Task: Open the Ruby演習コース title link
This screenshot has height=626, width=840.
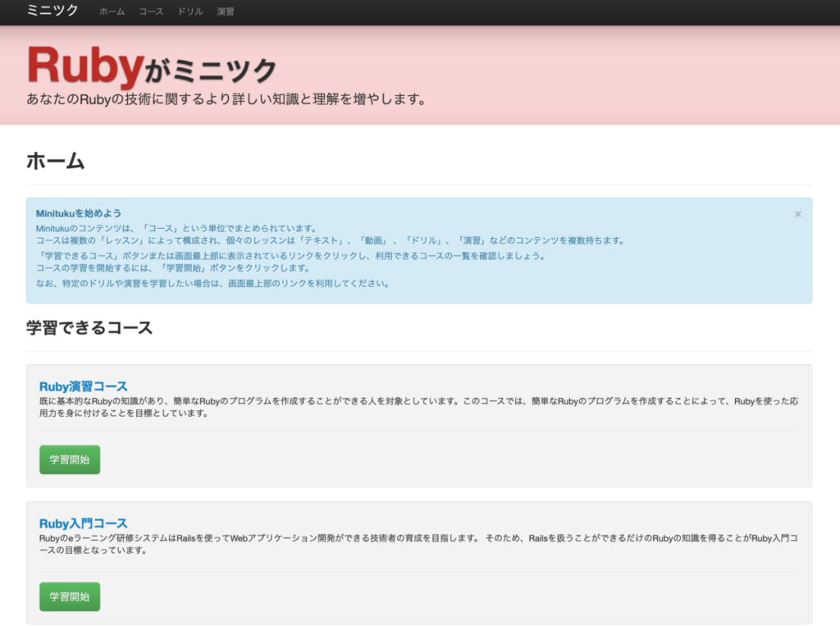Action: [x=83, y=386]
